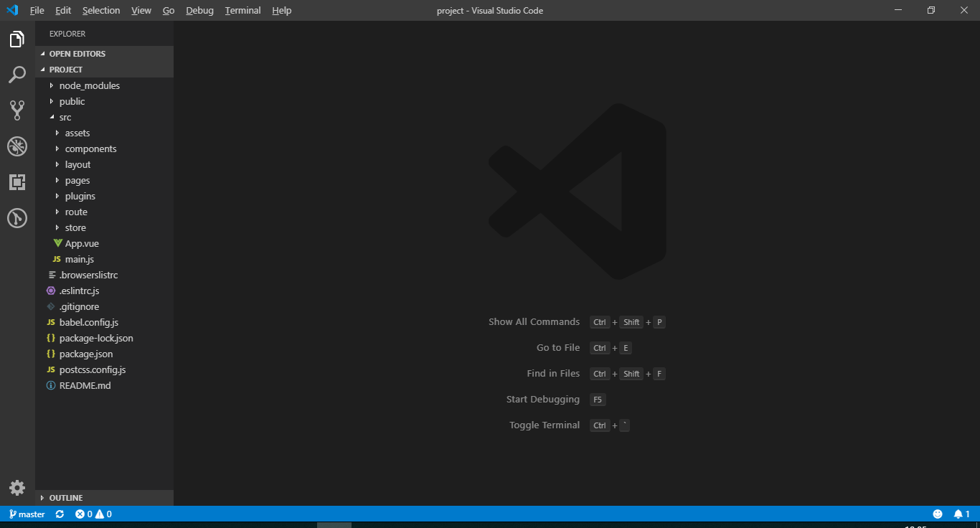Image resolution: width=980 pixels, height=528 pixels.
Task: Open the GitLens icon in activity bar
Action: click(17, 218)
